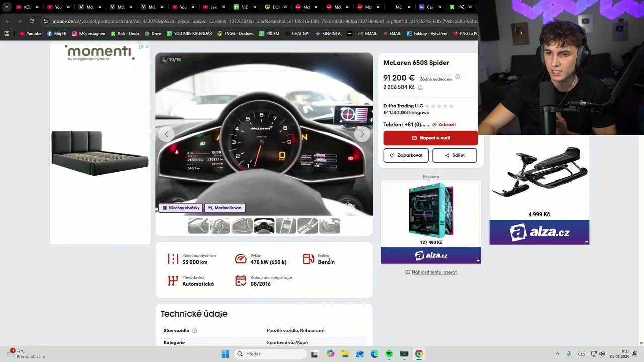The width and height of the screenshot is (644, 362).
Task: Go back with the browser back arrow
Action: (x=7, y=21)
